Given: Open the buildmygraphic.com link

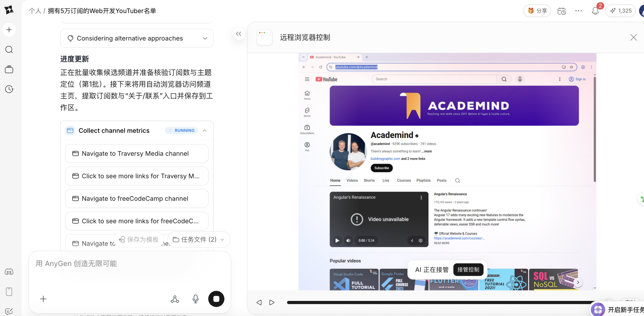Looking at the screenshot, I should [385, 159].
